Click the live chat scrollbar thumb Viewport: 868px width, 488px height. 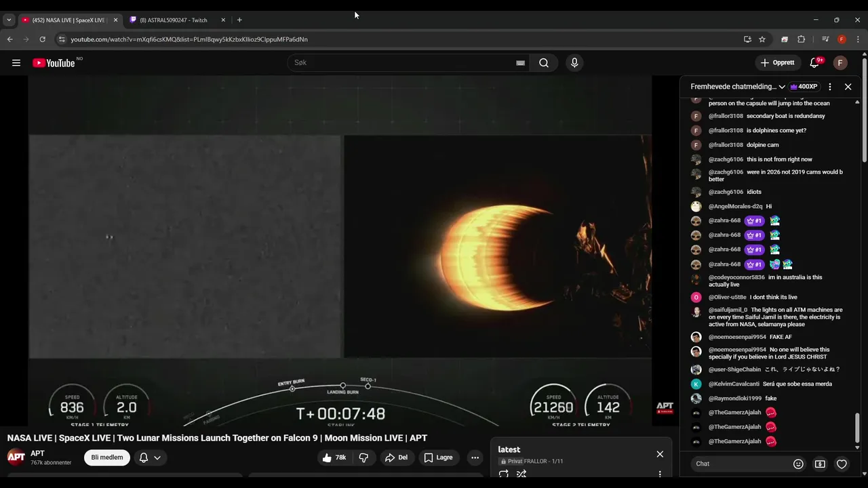(857, 428)
